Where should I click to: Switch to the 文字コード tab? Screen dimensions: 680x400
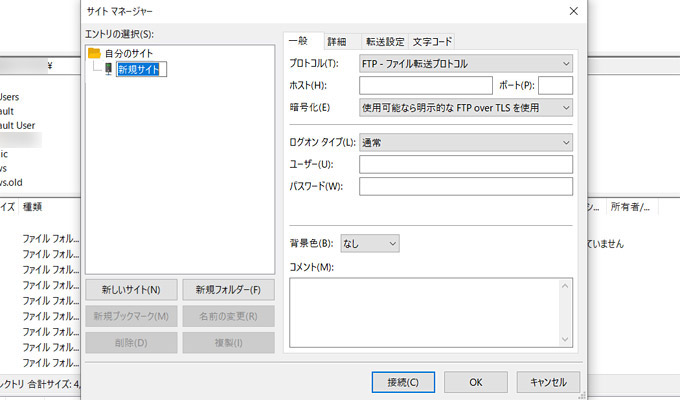pos(432,42)
